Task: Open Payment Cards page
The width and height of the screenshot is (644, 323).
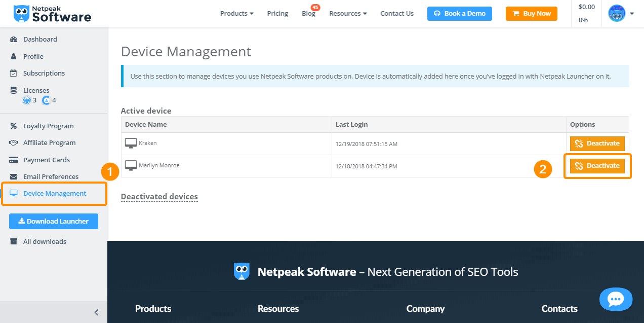Action: click(47, 160)
